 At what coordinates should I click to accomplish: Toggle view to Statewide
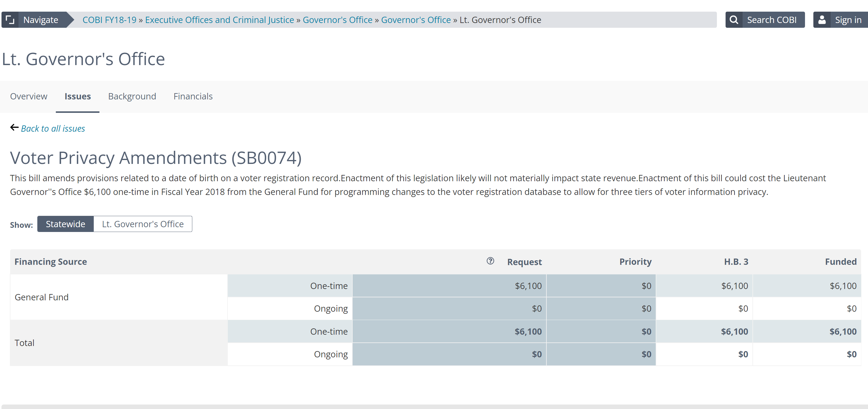point(65,224)
